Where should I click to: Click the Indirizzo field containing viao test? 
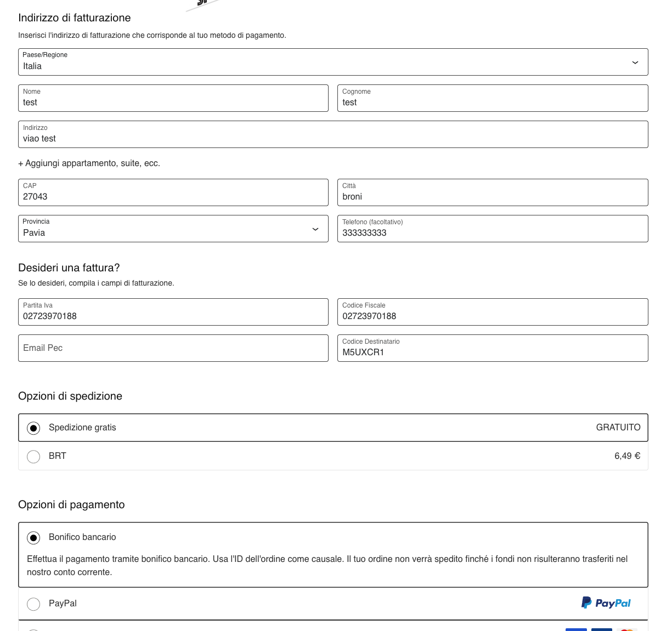[x=333, y=135]
